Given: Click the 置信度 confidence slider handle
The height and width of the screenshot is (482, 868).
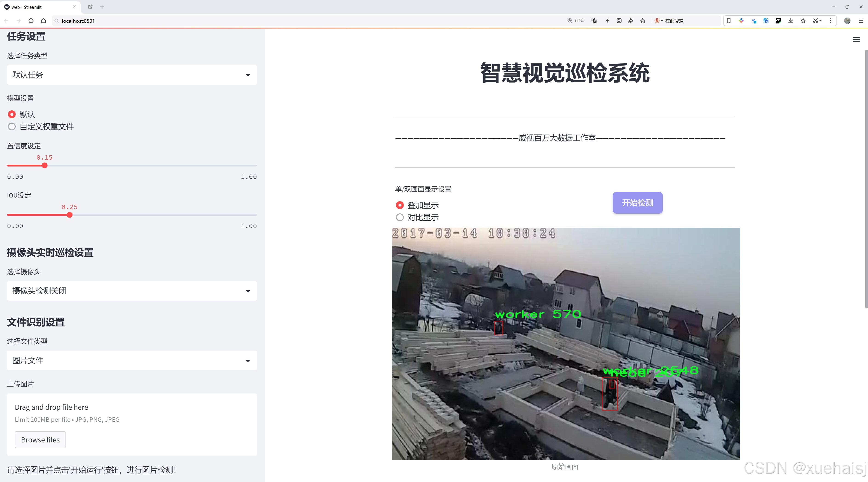Looking at the screenshot, I should coord(45,166).
